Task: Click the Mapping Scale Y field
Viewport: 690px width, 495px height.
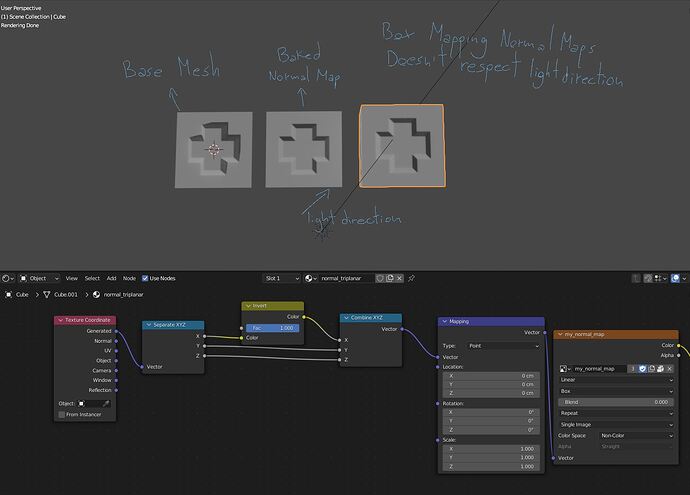Action: [492, 458]
